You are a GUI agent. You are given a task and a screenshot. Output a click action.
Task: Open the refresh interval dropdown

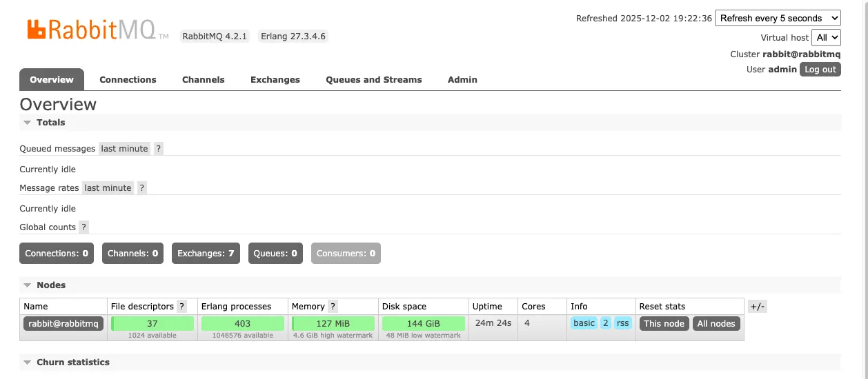click(x=778, y=19)
